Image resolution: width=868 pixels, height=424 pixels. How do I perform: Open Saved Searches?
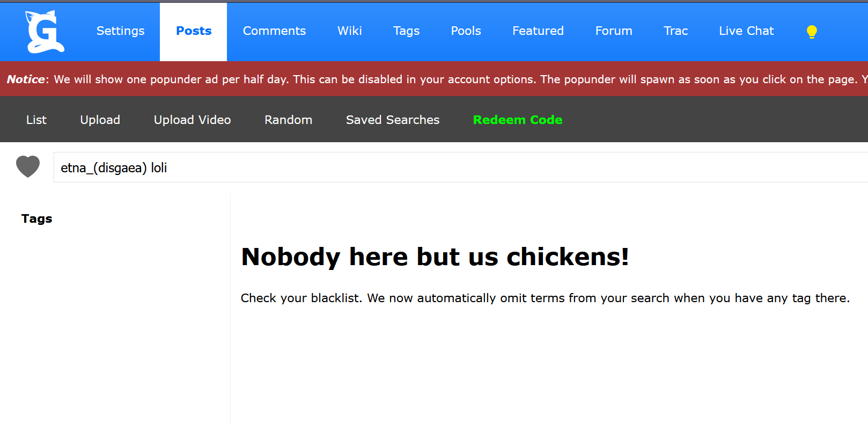[x=393, y=120]
